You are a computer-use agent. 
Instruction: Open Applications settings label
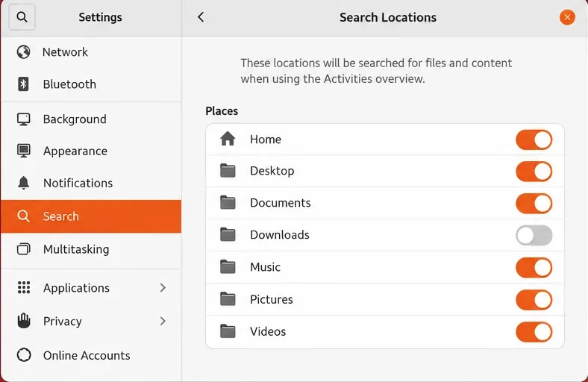(x=76, y=287)
